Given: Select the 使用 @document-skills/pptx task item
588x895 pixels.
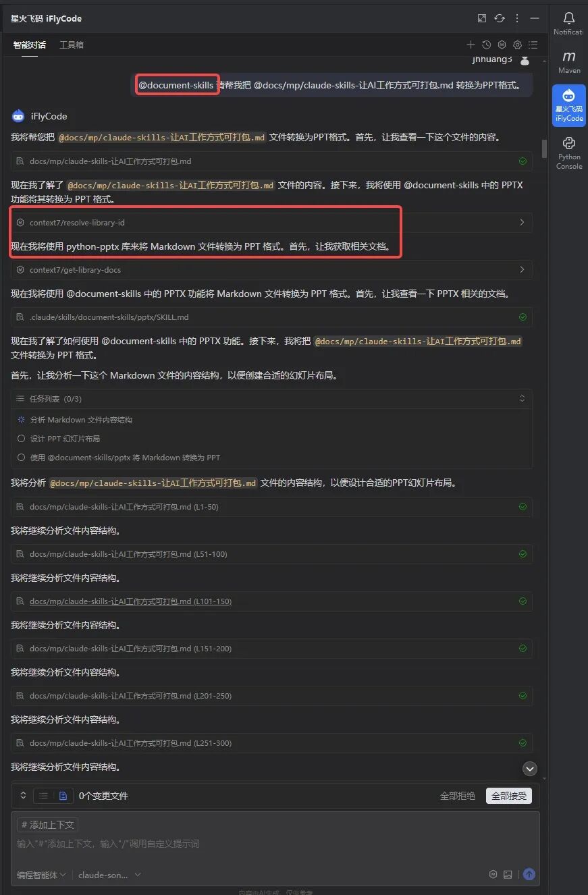Looking at the screenshot, I should (118, 458).
